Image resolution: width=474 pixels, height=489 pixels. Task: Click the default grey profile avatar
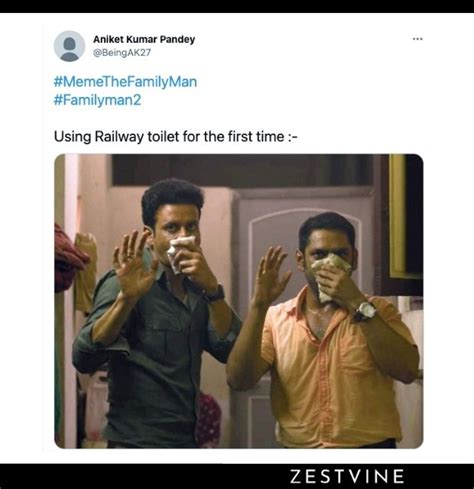(69, 46)
